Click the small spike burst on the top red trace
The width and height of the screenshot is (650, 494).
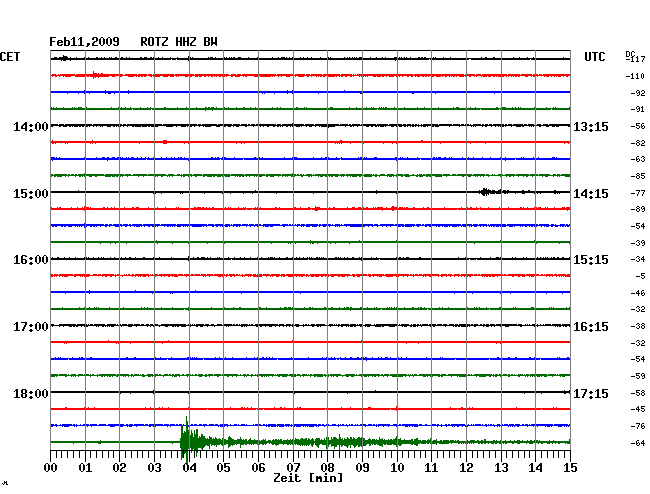(x=97, y=75)
